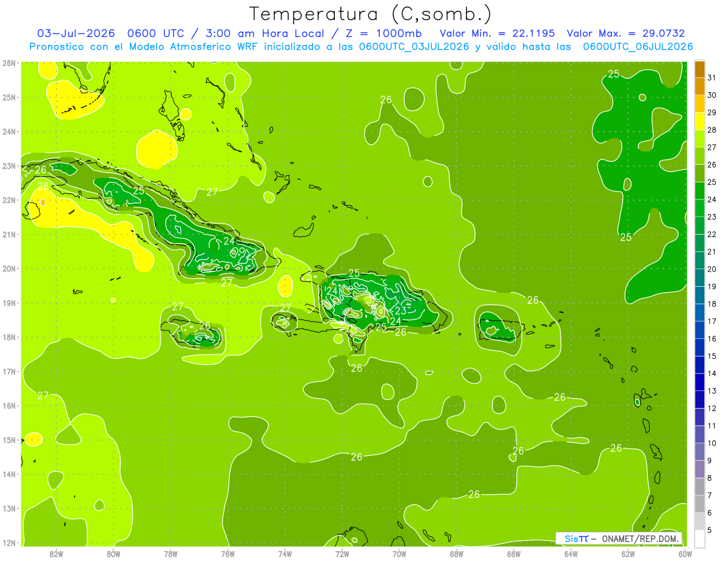Click the "12N" latitude axis label

pyautogui.click(x=8, y=543)
